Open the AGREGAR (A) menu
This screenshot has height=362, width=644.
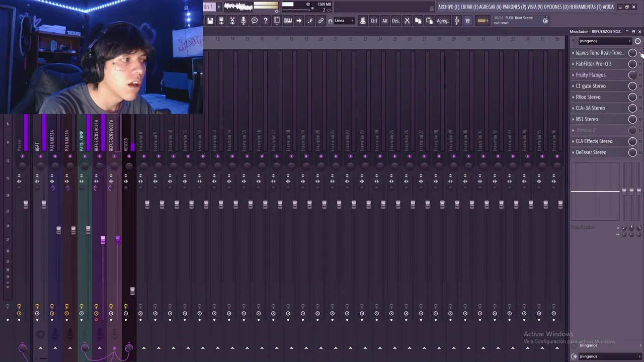pyautogui.click(x=491, y=7)
